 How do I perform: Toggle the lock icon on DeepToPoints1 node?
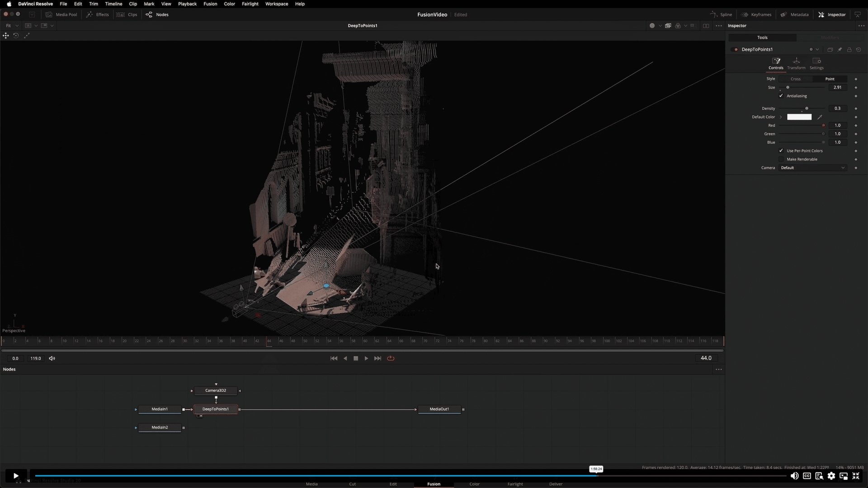point(849,49)
